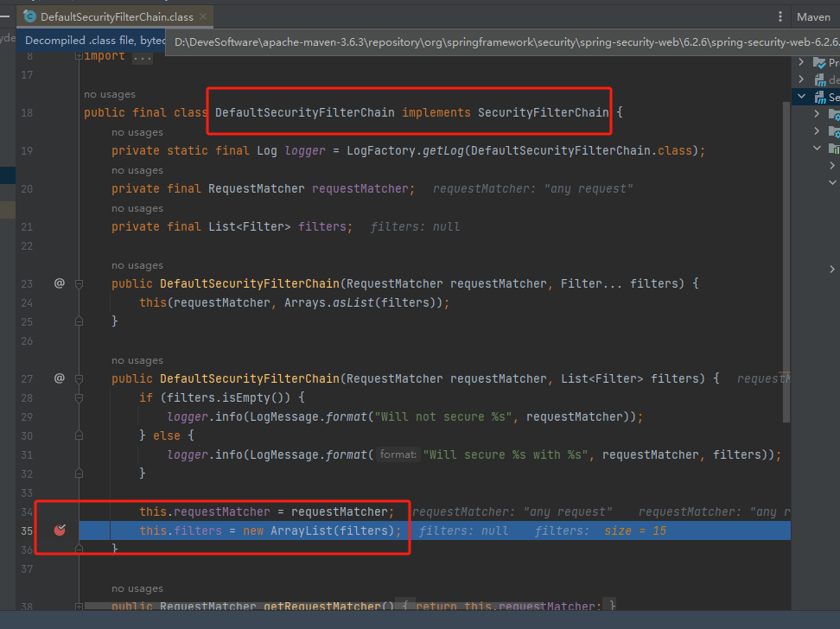840x629 pixels.
Task: Toggle the breakpoint on line 35
Action: (59, 531)
